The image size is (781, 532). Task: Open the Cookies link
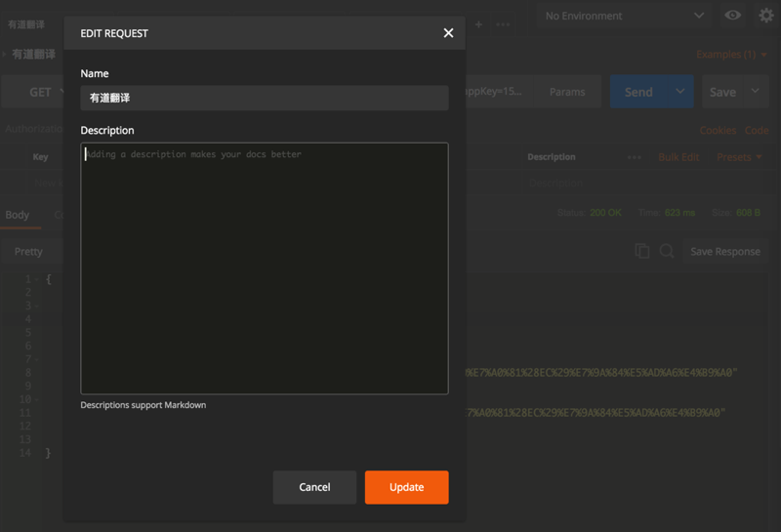pyautogui.click(x=718, y=131)
